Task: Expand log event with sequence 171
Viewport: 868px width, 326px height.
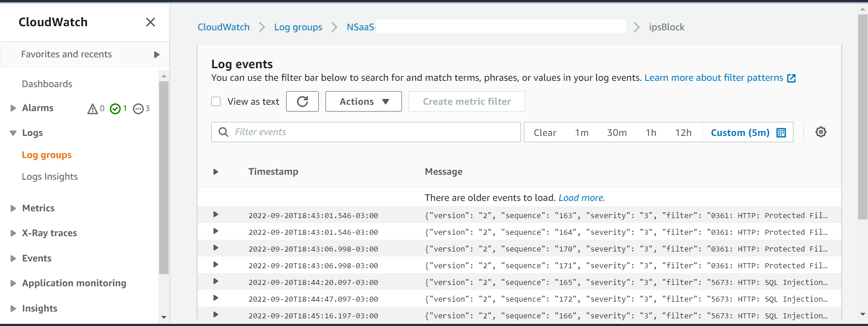Action: pyautogui.click(x=216, y=265)
